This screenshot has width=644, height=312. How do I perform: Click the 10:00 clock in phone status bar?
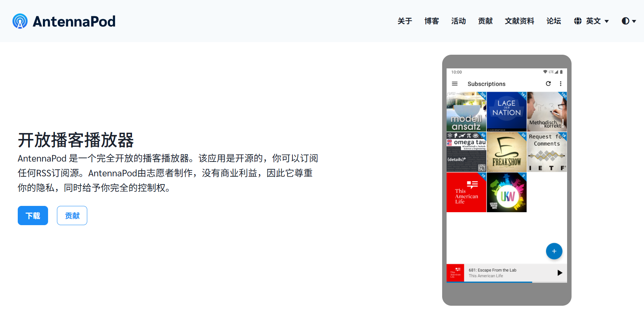click(x=457, y=72)
